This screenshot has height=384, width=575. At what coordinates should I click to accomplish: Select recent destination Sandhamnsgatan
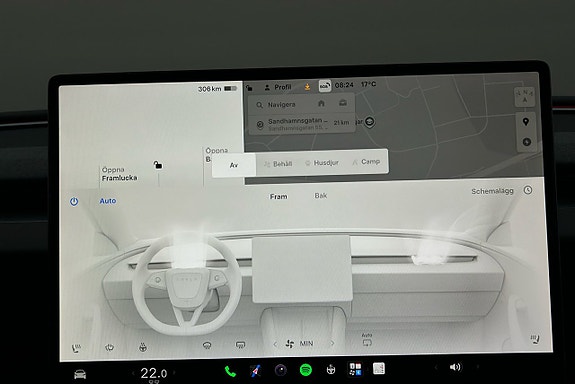[301, 124]
